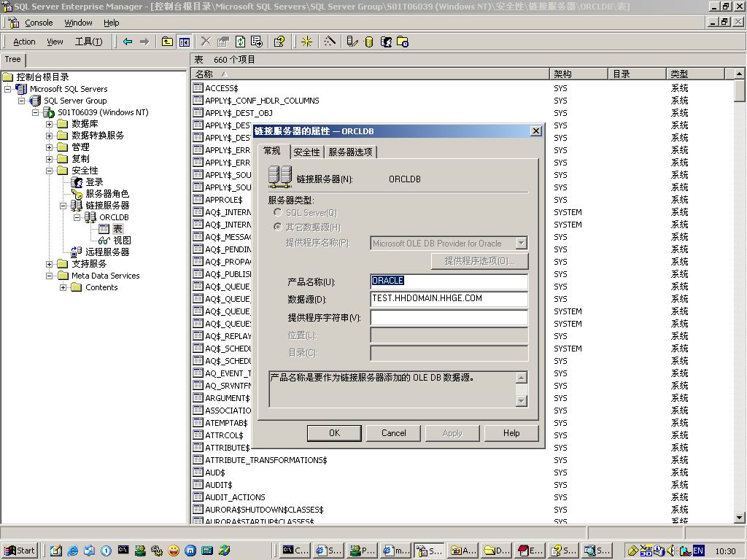Expand the 数据库 tree node
The image size is (747, 560).
tap(49, 124)
